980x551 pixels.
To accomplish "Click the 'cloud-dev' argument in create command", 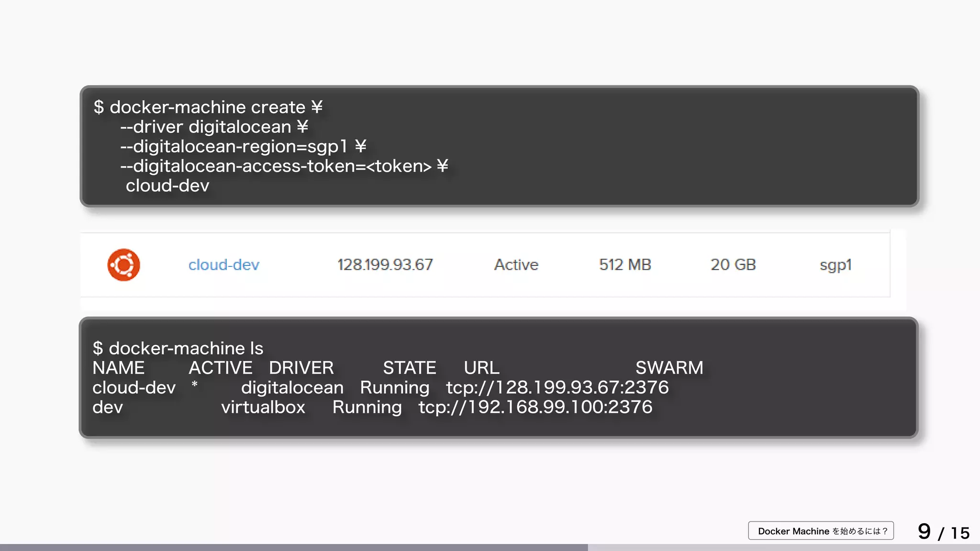I will pos(167,186).
